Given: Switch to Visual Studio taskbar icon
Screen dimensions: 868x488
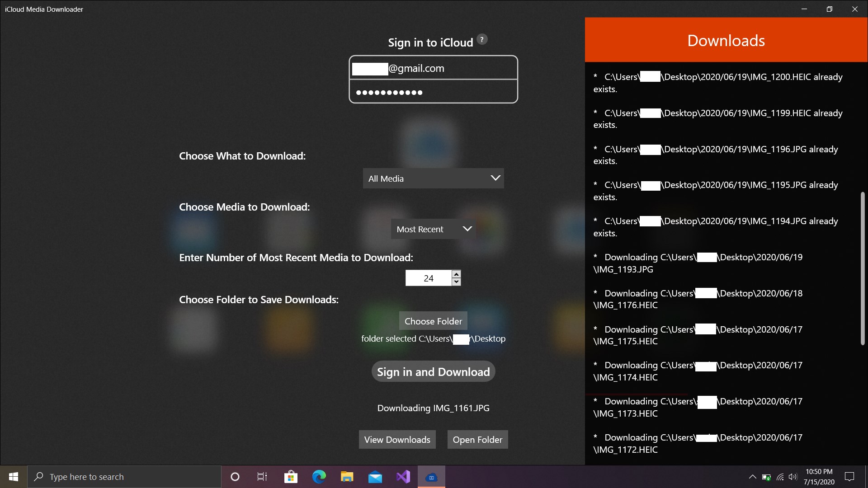Looking at the screenshot, I should point(403,477).
